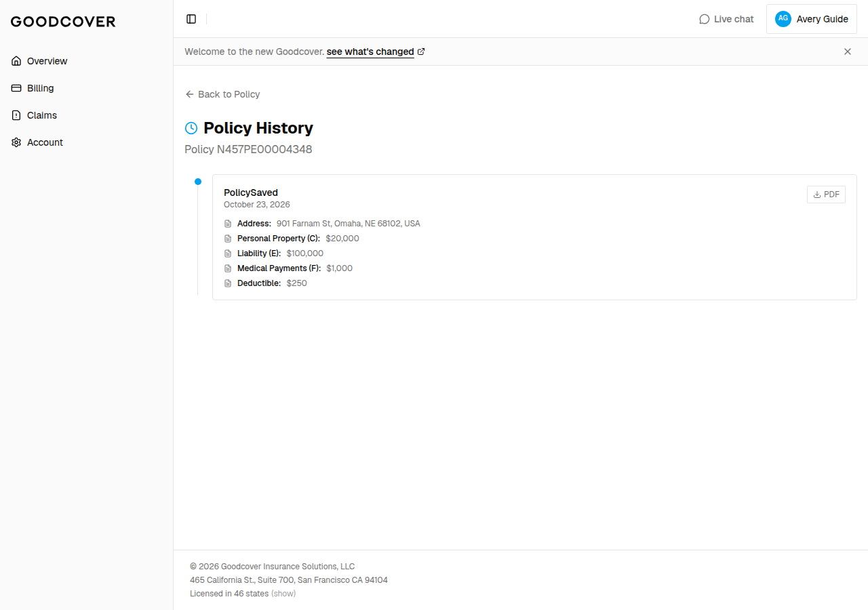This screenshot has width=868, height=610.
Task: Click the icon beside Deductible
Action: (x=228, y=283)
